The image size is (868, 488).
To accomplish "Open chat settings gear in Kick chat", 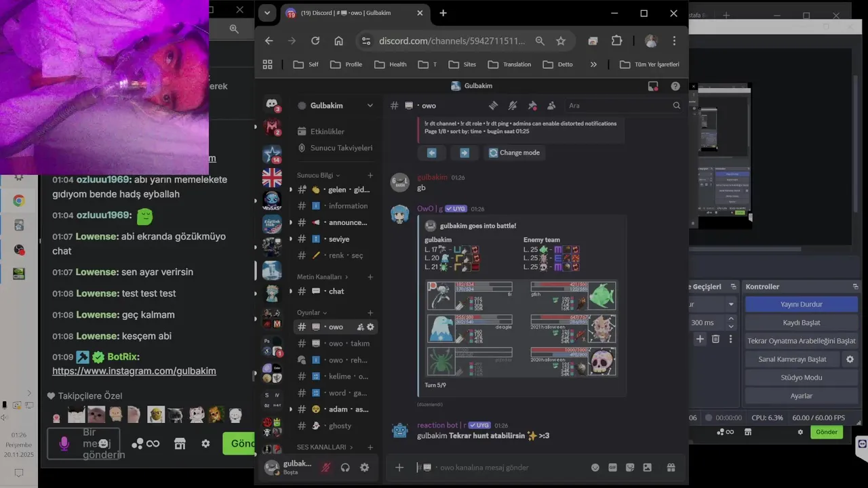I will coord(205,443).
